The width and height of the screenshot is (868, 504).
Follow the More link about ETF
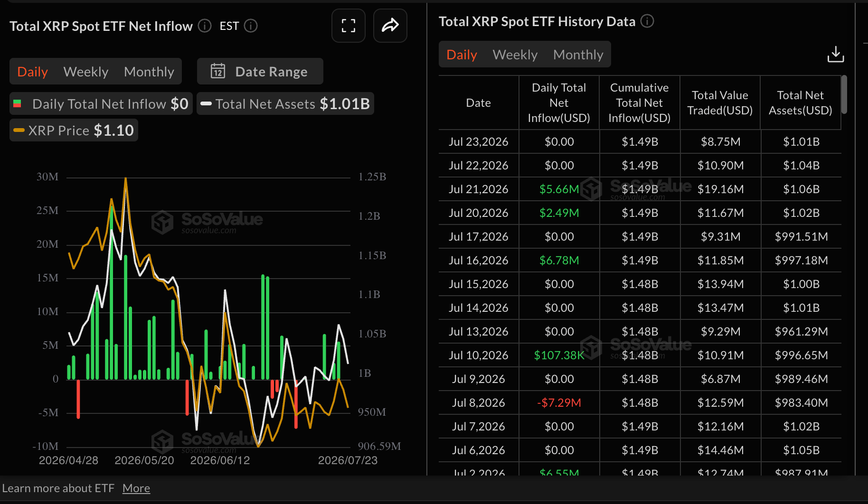(x=136, y=488)
